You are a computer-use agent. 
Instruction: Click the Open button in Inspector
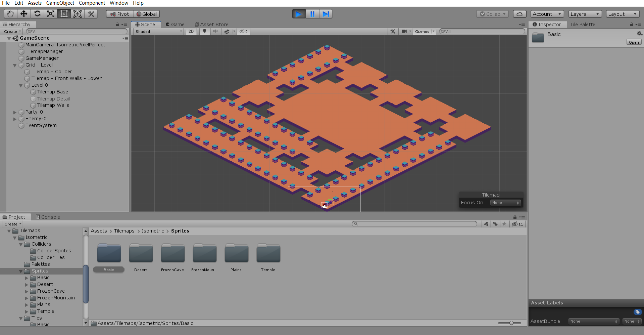click(x=634, y=42)
